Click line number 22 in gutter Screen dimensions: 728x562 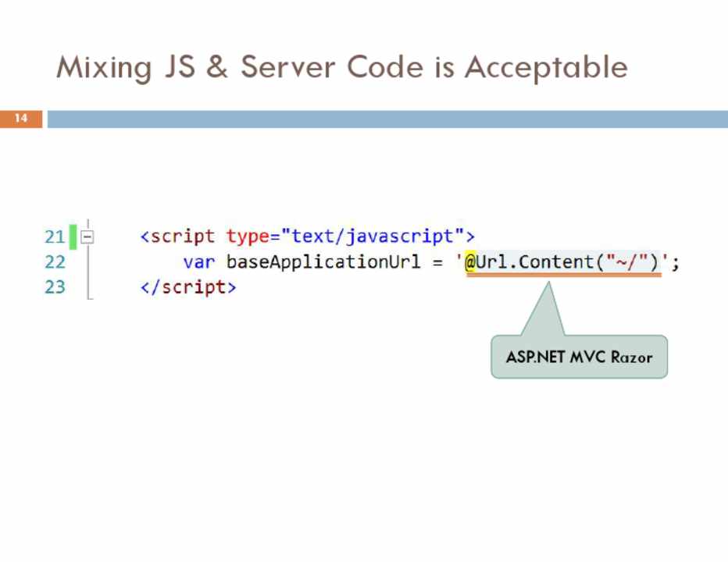coord(55,261)
